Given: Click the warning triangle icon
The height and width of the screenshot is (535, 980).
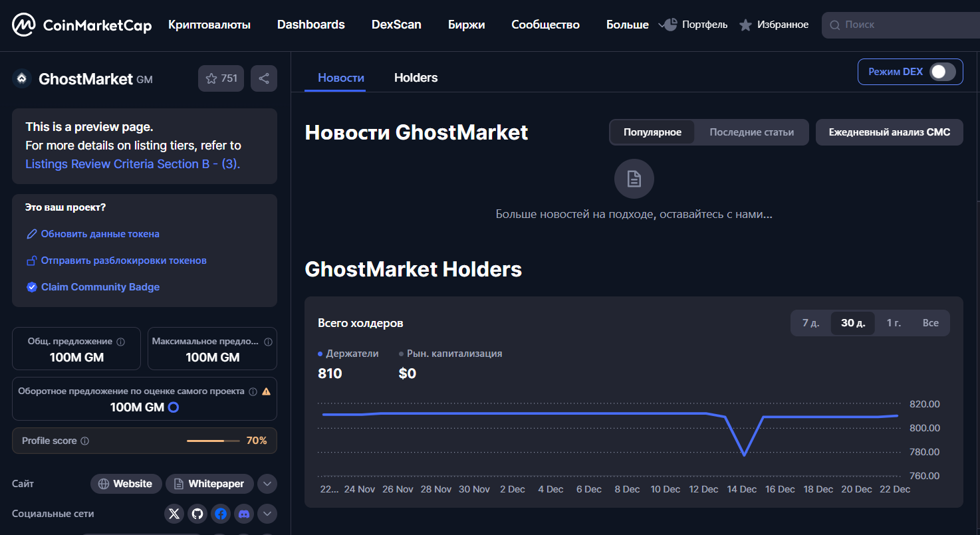Looking at the screenshot, I should (x=267, y=391).
